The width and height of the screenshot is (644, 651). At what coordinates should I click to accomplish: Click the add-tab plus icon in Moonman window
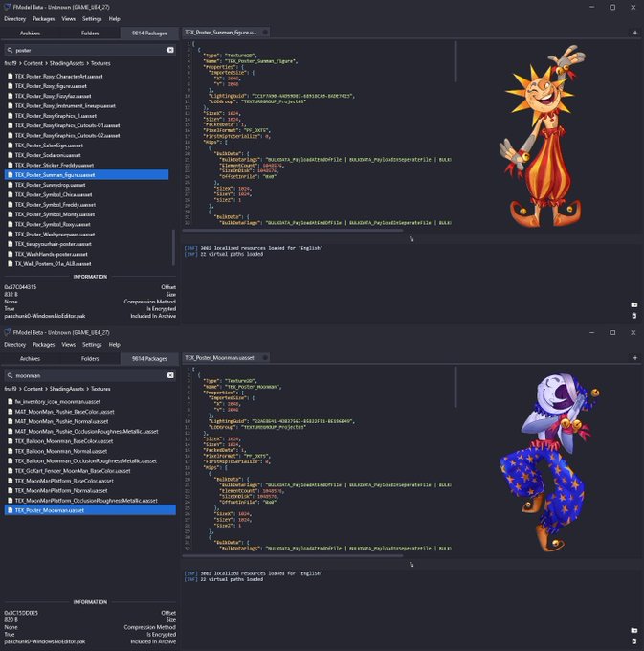tap(634, 358)
